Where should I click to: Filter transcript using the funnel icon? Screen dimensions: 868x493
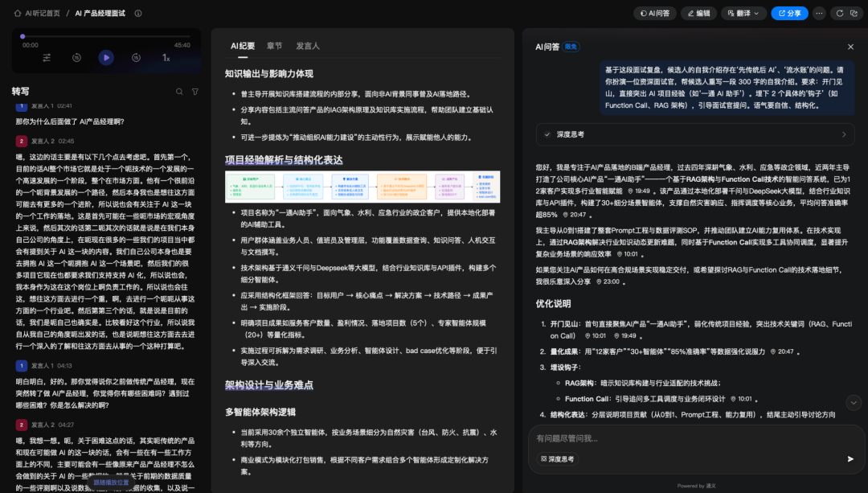pyautogui.click(x=194, y=92)
